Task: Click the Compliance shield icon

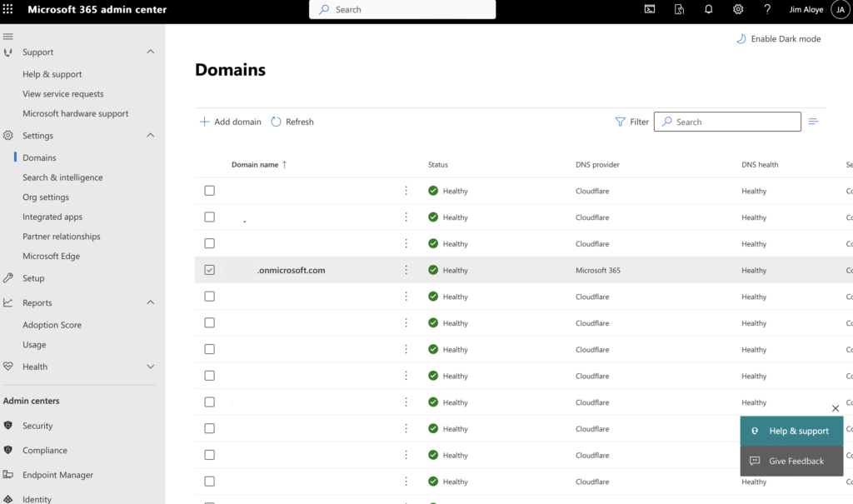Action: point(7,450)
